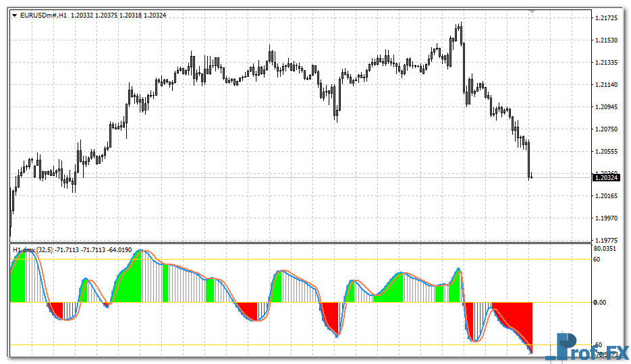Click the last candlestick on the price chart
Viewport: 631px width, 364px height.
point(531,177)
